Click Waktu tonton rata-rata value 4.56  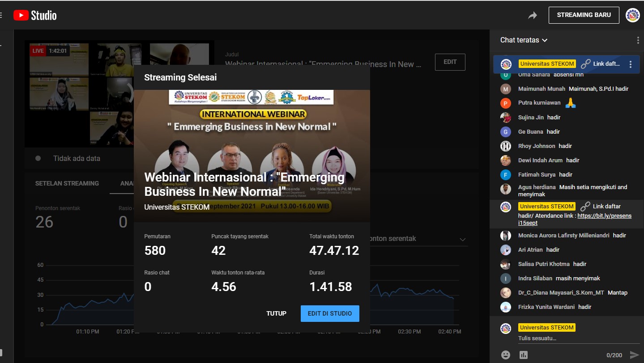[224, 287]
